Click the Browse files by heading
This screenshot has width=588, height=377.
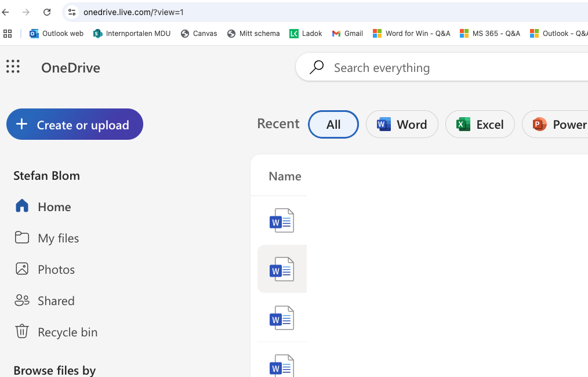[55, 370]
